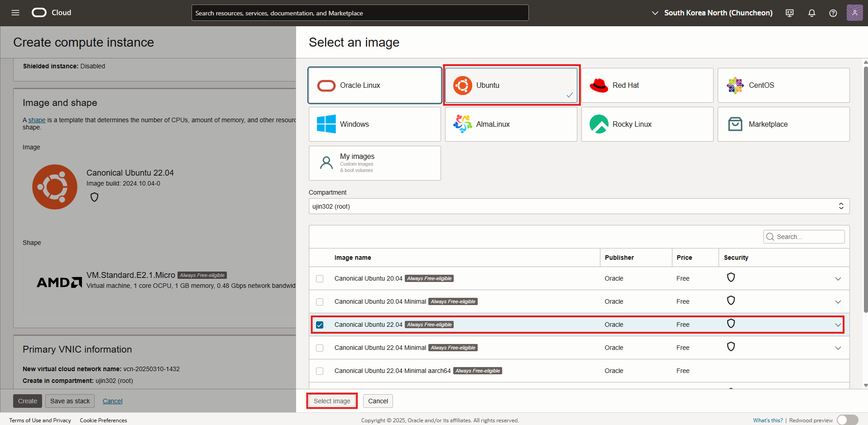The width and height of the screenshot is (868, 425).
Task: Select the Rocky Linux image tile
Action: point(647,124)
